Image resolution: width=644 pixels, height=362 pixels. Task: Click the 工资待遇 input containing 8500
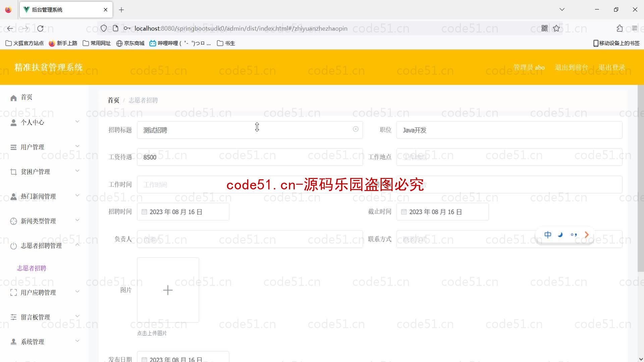pos(250,157)
